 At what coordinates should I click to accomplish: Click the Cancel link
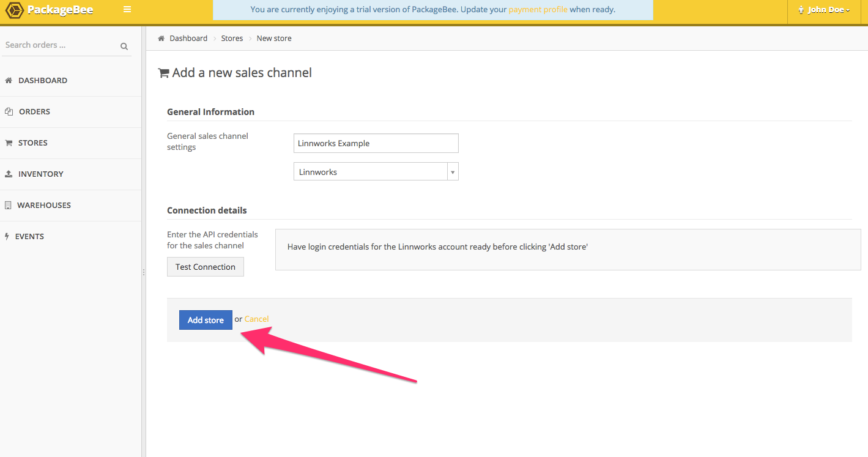[256, 319]
